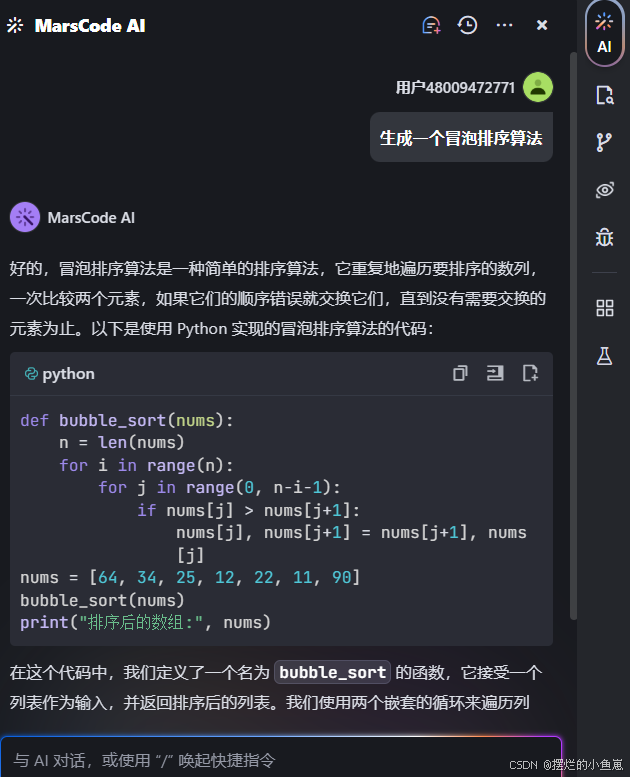
Task: Click the MarsCode AI responder name
Action: tap(91, 218)
